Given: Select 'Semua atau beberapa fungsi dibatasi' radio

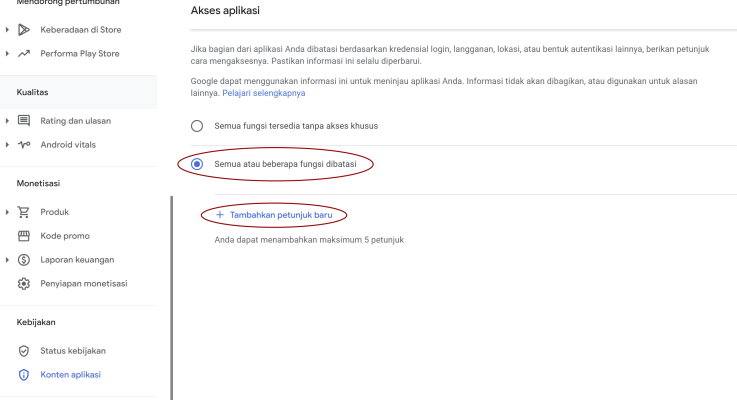Looking at the screenshot, I should (x=197, y=164).
